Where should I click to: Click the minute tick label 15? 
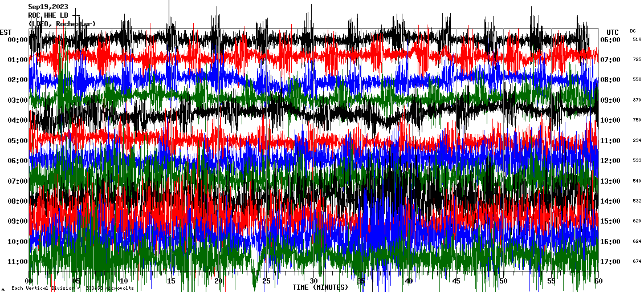tap(172, 281)
